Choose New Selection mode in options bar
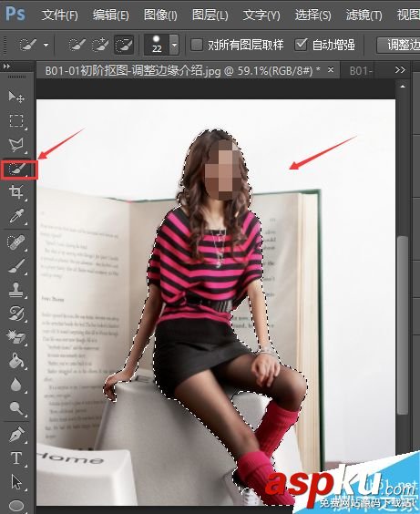Viewport: 420px width, 514px height. point(77,45)
